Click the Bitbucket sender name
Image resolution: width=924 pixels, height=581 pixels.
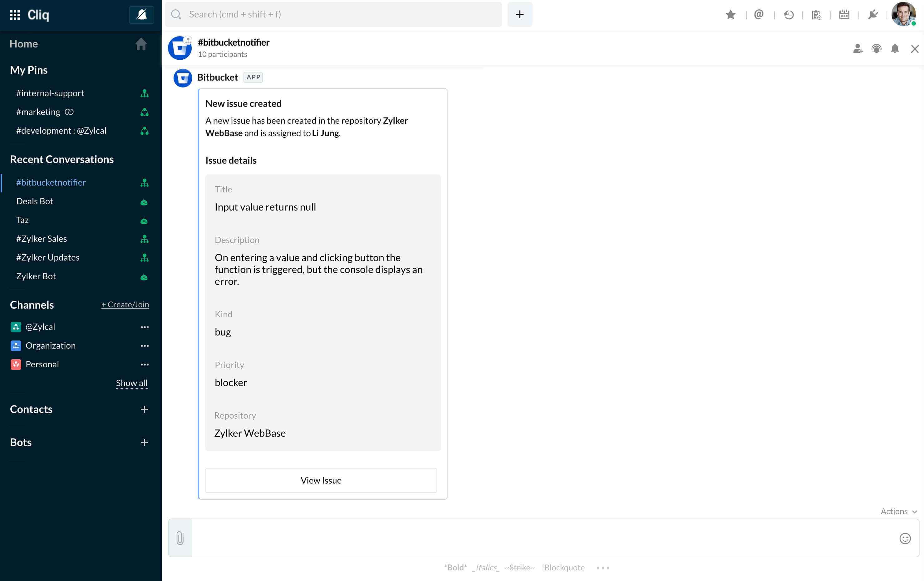218,77
